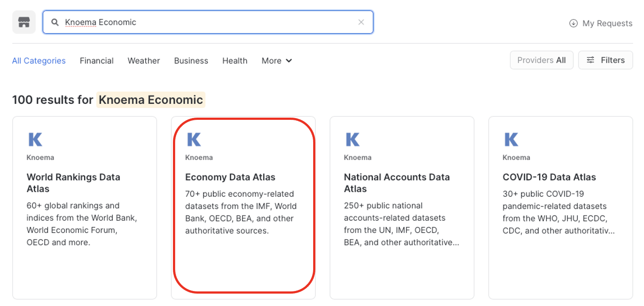
Task: Filter by the Health category
Action: 235,61
